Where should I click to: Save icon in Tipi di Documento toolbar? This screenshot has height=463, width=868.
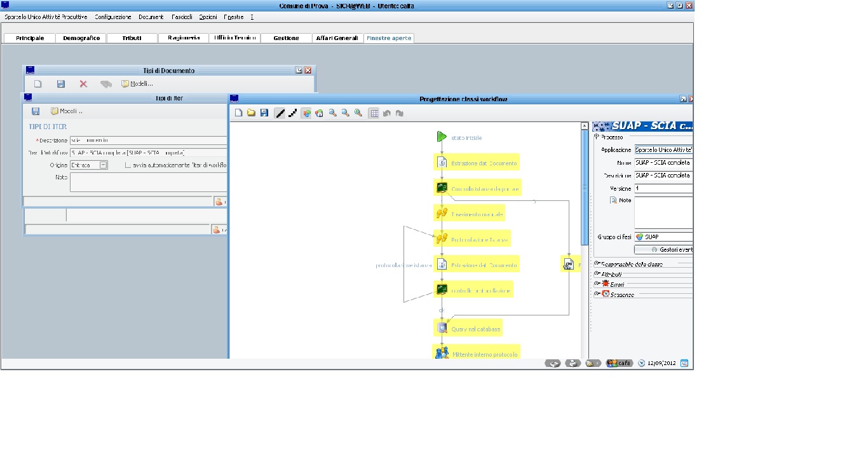click(x=61, y=83)
